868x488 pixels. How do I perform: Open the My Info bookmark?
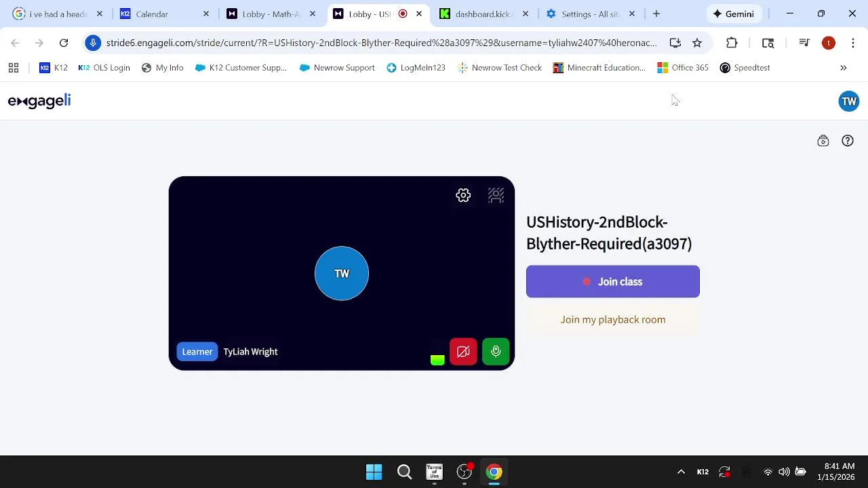[163, 68]
